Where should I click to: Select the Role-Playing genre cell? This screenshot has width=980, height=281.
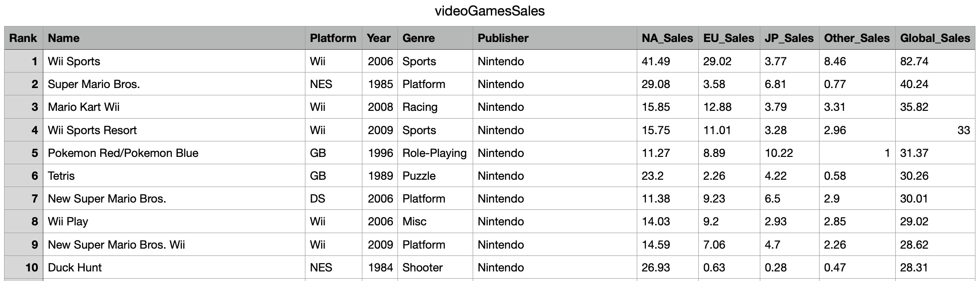click(x=435, y=153)
